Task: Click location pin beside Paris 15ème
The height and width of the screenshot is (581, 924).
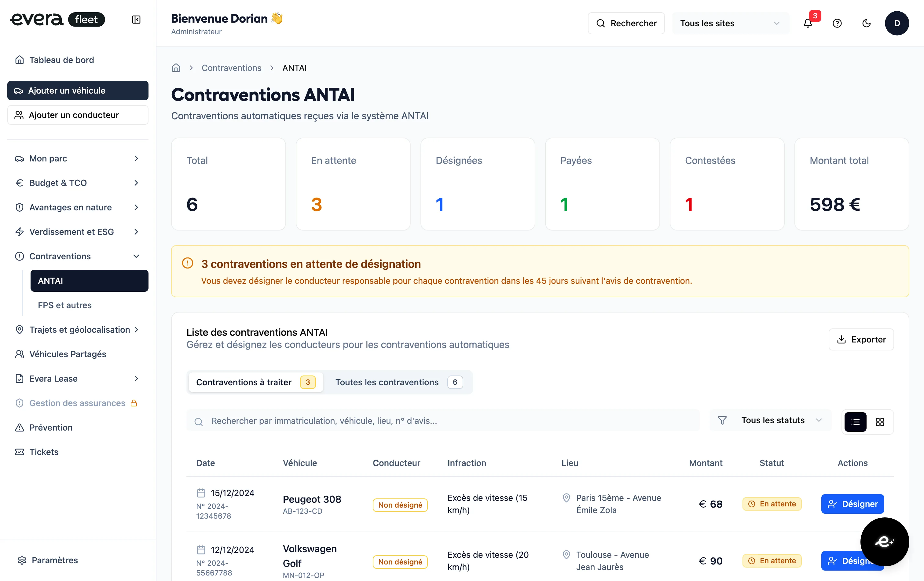Action: (x=566, y=498)
